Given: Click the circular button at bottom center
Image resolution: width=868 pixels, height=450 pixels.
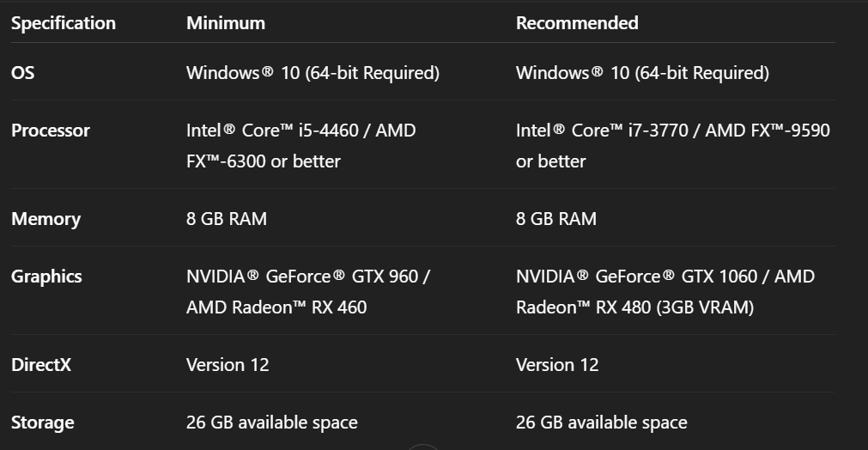Looking at the screenshot, I should 423,447.
